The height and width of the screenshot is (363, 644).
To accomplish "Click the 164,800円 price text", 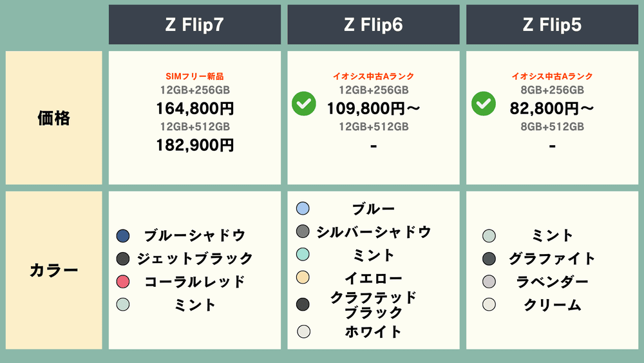I will pos(194,108).
